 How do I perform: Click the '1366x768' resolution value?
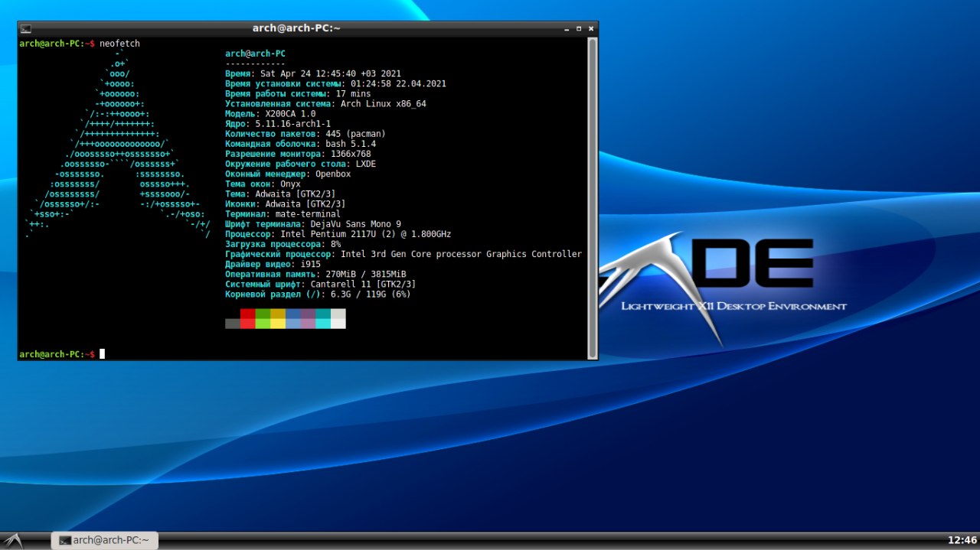click(x=351, y=154)
